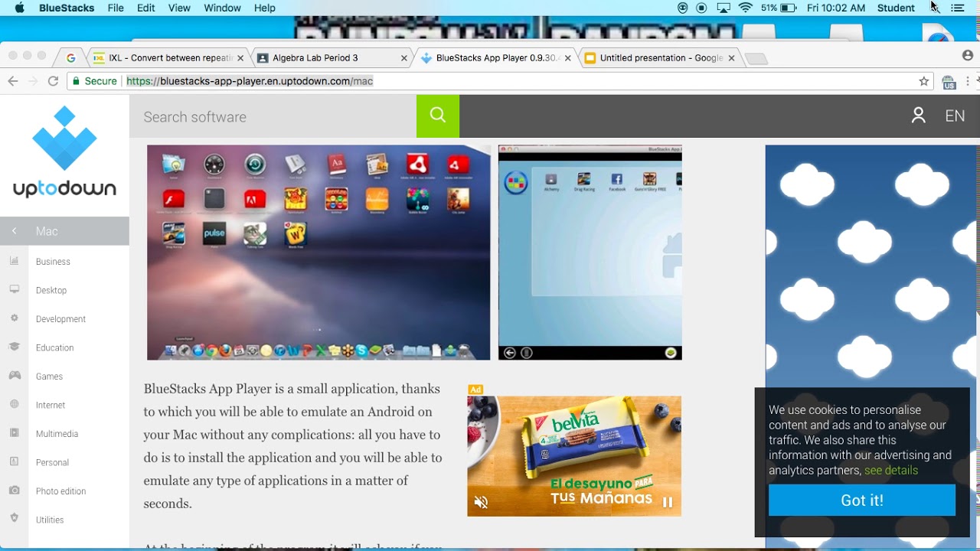Unmute the belVita ad video
Viewport: 980px width, 551px height.
click(x=481, y=502)
